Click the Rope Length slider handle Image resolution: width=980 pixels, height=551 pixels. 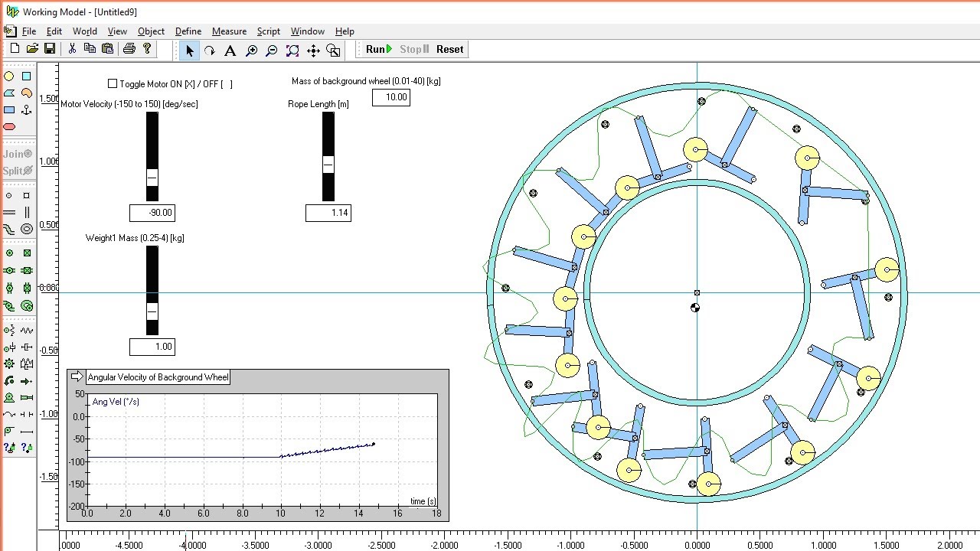pyautogui.click(x=328, y=165)
